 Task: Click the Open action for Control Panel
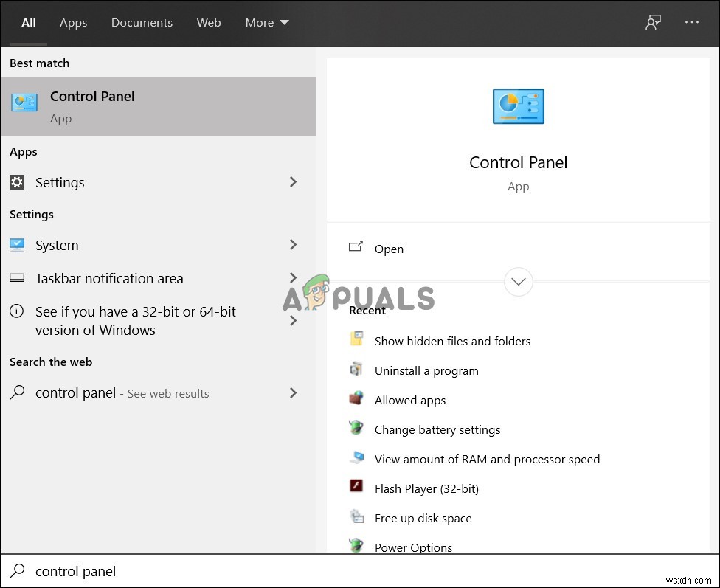(x=390, y=249)
